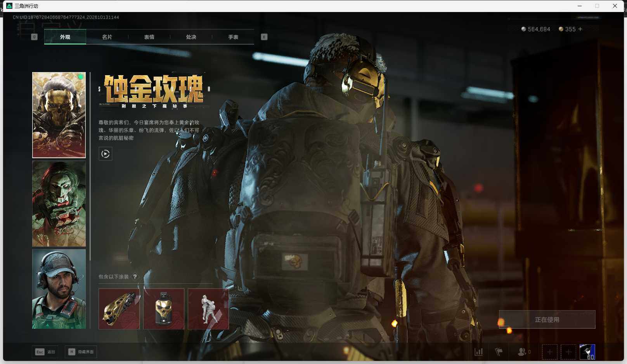Open the gold skull weapon skin item
Image resolution: width=627 pixels, height=364 pixels.
click(x=119, y=309)
